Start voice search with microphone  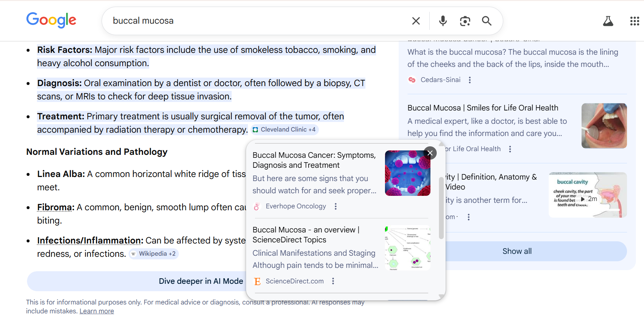pos(443,21)
